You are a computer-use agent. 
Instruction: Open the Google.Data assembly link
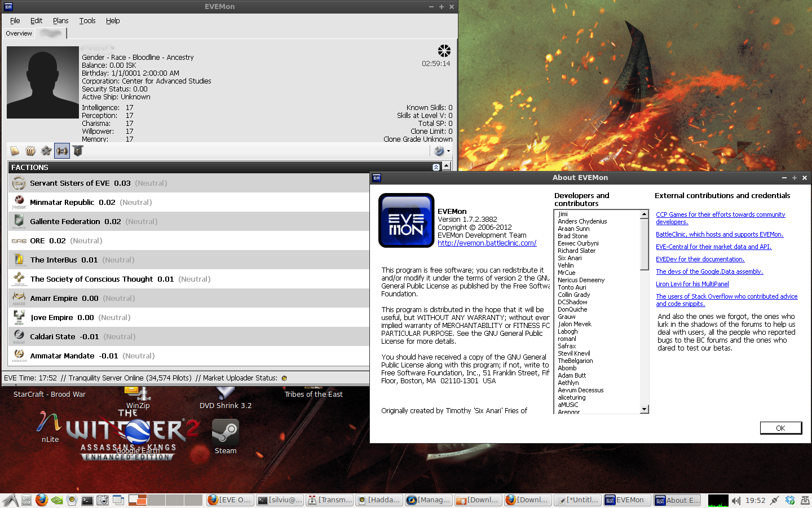[709, 271]
